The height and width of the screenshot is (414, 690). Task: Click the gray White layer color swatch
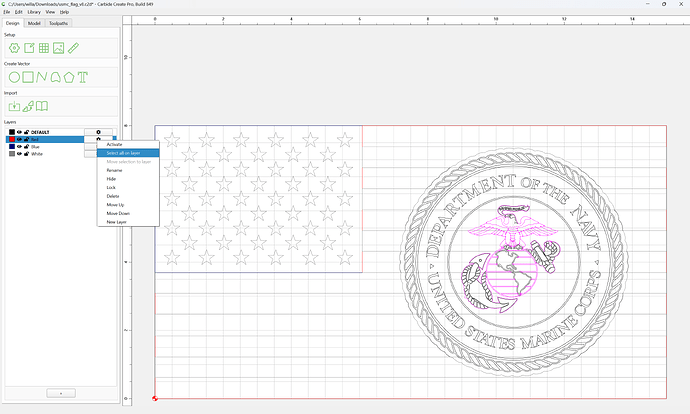click(x=12, y=154)
